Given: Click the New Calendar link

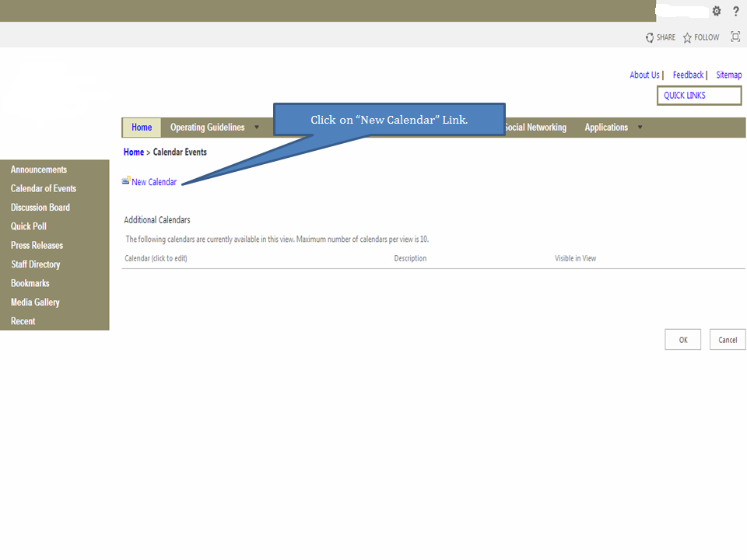Looking at the screenshot, I should click(154, 181).
